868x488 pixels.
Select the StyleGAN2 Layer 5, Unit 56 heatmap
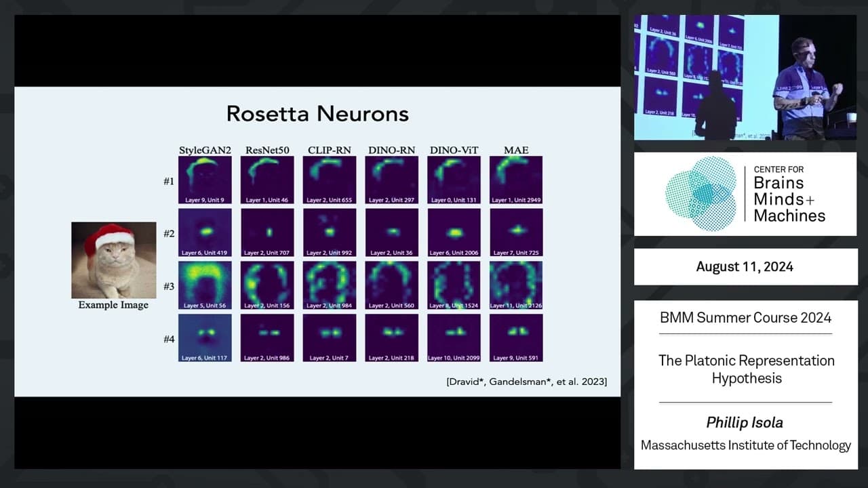coord(205,285)
